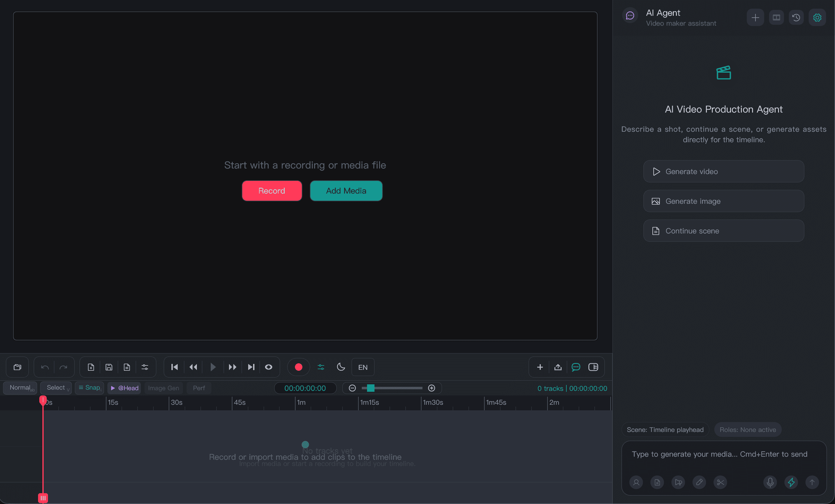835x504 pixels.
Task: Click the undo arrow icon
Action: click(x=45, y=367)
